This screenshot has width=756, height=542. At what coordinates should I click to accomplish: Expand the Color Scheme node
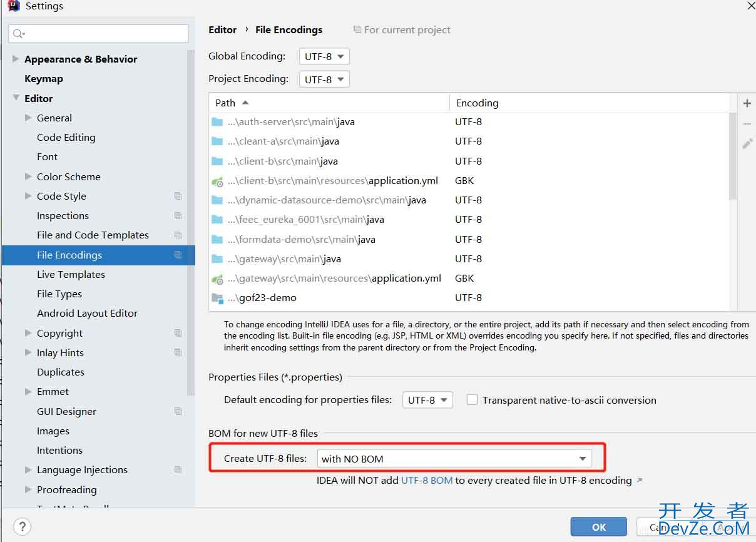pyautogui.click(x=28, y=176)
